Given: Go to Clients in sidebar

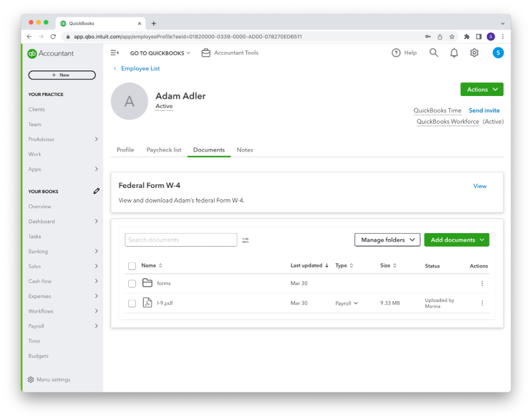Looking at the screenshot, I should [36, 110].
